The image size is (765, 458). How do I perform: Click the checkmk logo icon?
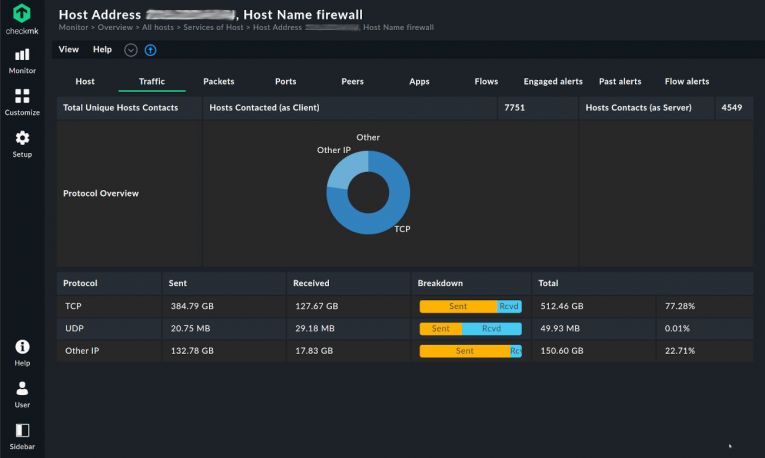(x=22, y=15)
